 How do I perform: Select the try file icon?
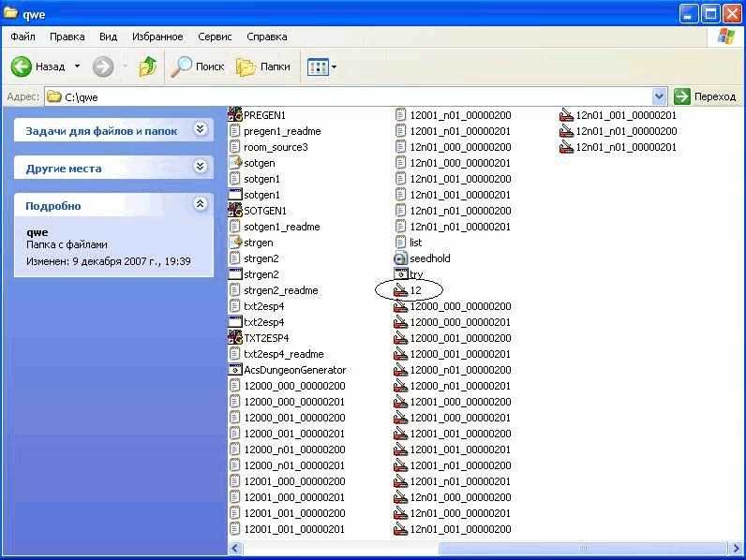400,273
